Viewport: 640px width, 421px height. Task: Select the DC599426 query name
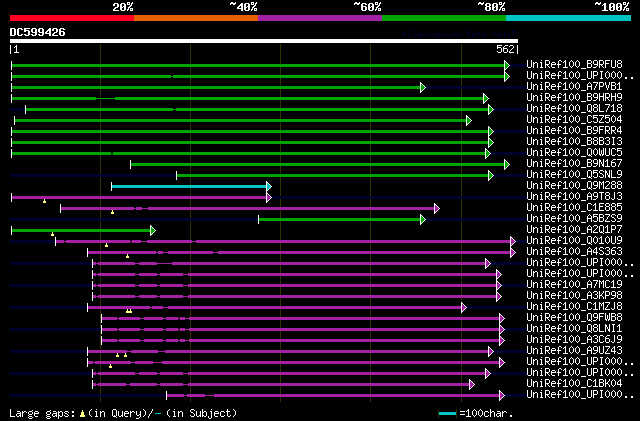tap(38, 32)
